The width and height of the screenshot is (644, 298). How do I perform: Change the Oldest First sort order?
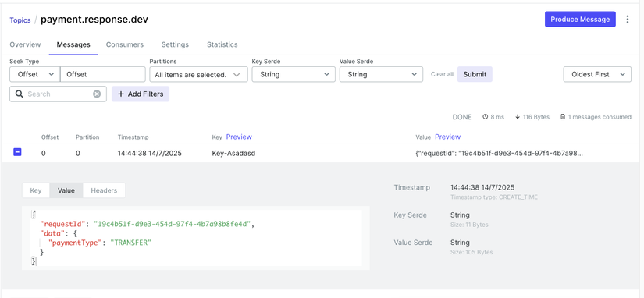597,74
